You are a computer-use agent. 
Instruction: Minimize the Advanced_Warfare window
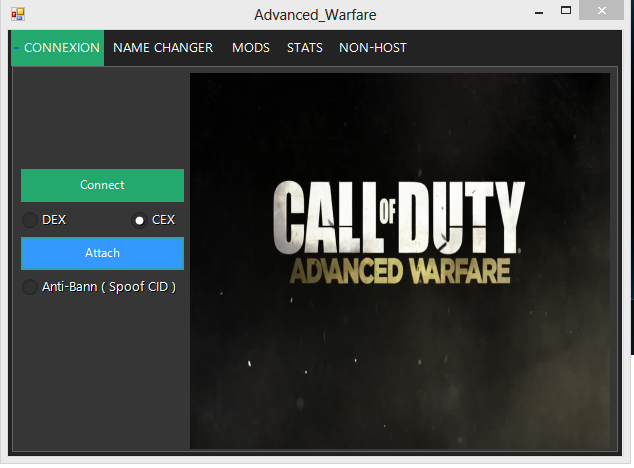point(539,13)
